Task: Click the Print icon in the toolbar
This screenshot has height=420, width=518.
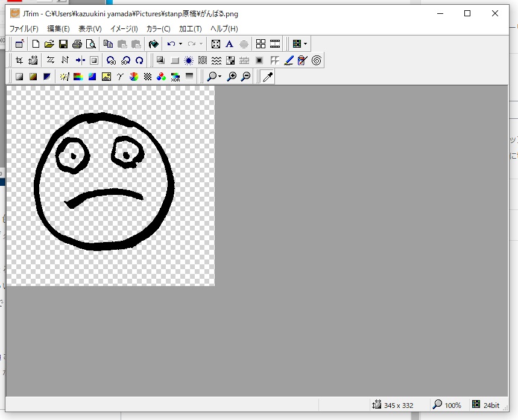Action: click(x=77, y=44)
